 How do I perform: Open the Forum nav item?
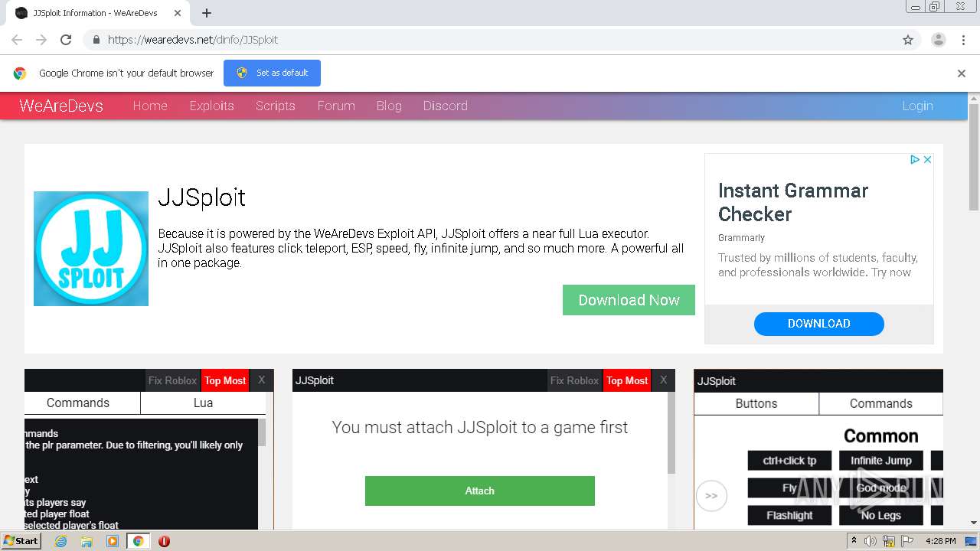pos(336,106)
